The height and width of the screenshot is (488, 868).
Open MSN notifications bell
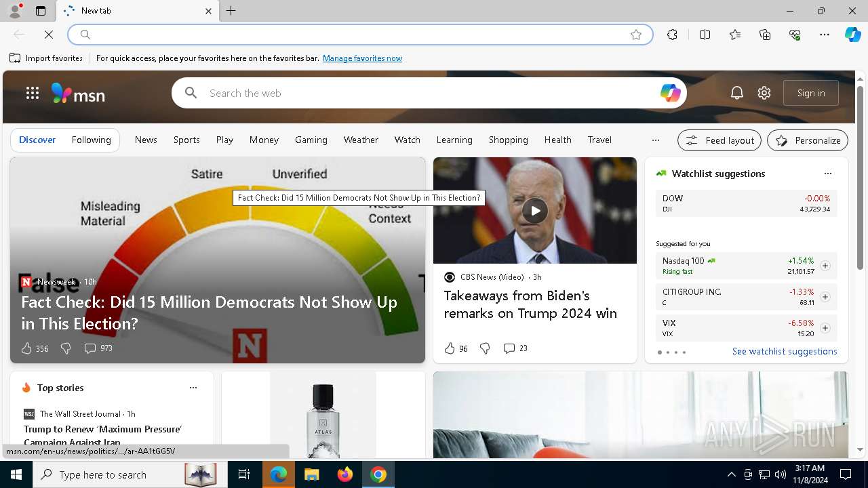737,93
